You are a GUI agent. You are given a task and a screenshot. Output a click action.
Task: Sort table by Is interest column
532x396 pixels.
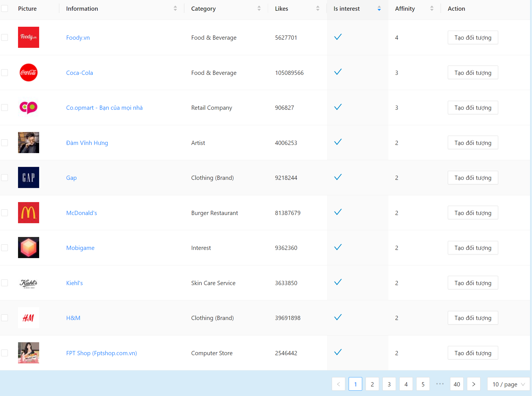[379, 8]
